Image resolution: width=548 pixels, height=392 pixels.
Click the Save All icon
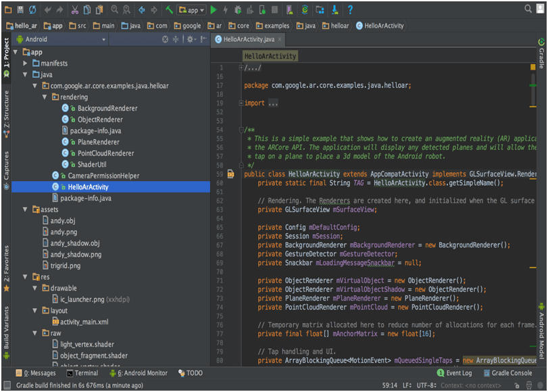pos(20,9)
